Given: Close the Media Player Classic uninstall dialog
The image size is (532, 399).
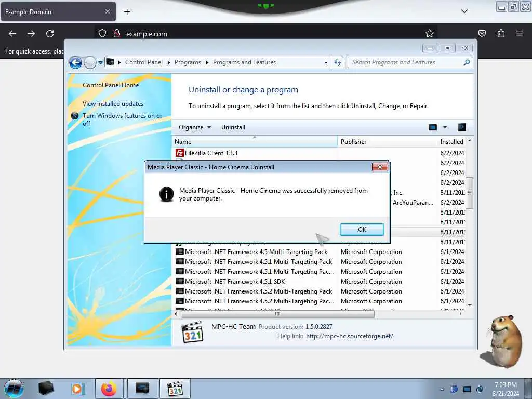Looking at the screenshot, I should (380, 167).
